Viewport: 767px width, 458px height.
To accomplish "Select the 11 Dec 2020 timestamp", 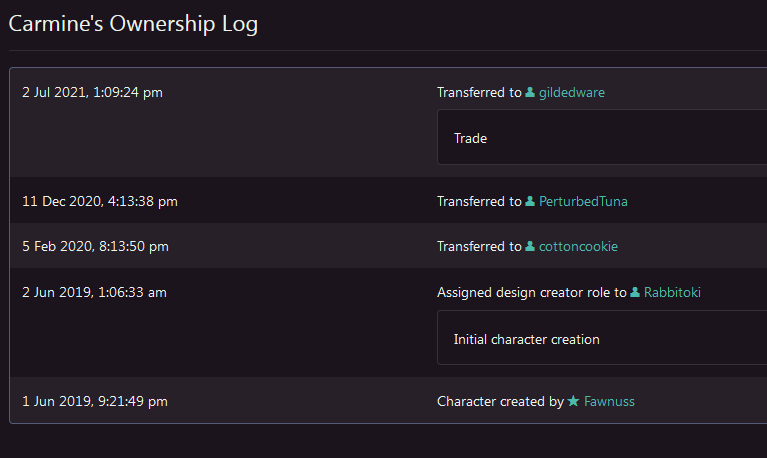I will [x=100, y=202].
